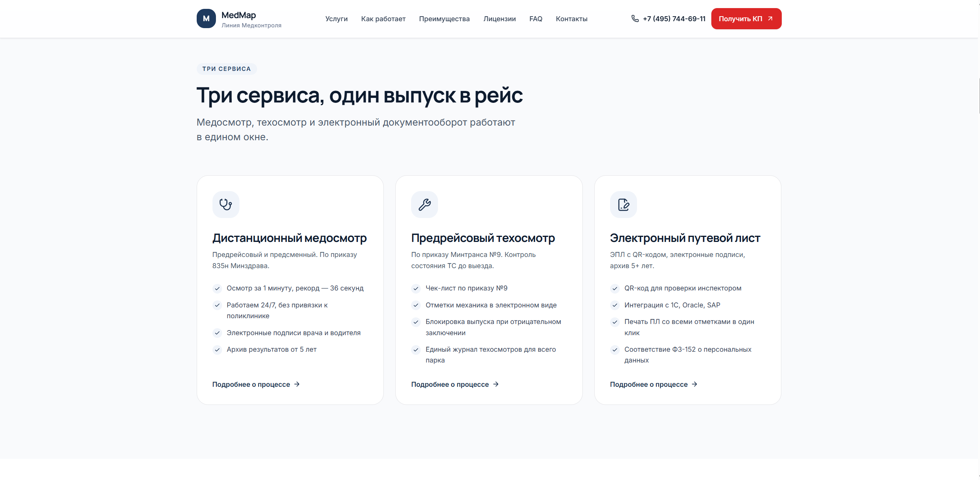
Task: Open the Услуги menu item
Action: tap(336, 19)
